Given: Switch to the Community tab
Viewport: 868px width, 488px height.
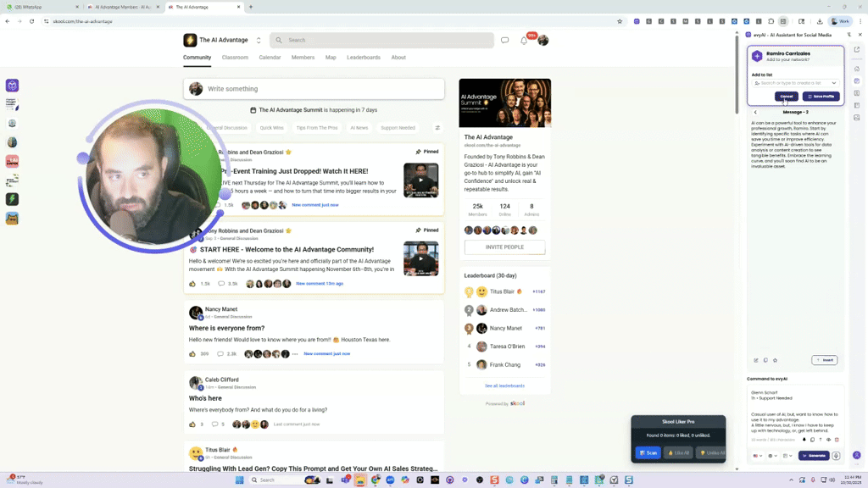Looking at the screenshot, I should tap(197, 58).
